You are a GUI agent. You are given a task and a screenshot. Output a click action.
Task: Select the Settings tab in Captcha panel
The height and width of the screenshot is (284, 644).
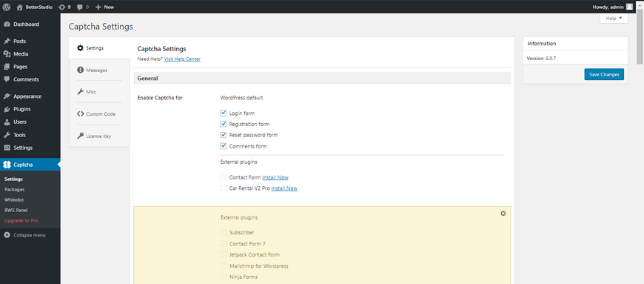[x=99, y=47]
